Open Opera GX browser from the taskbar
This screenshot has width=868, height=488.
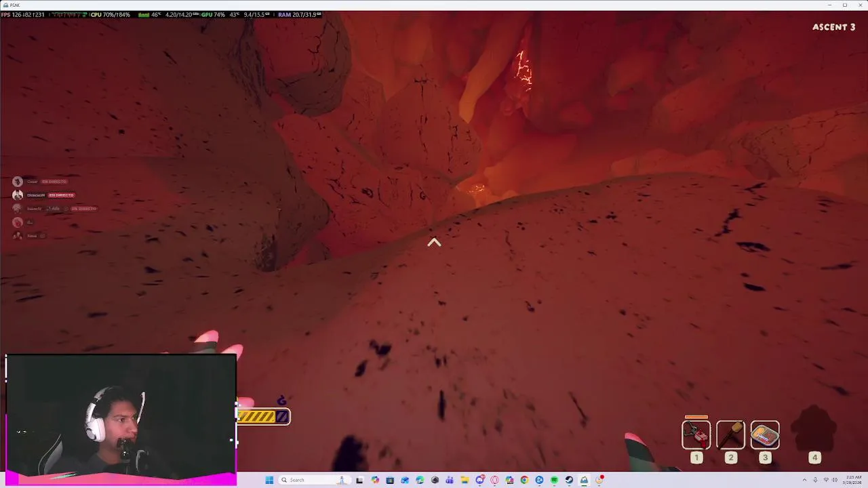[x=494, y=480]
